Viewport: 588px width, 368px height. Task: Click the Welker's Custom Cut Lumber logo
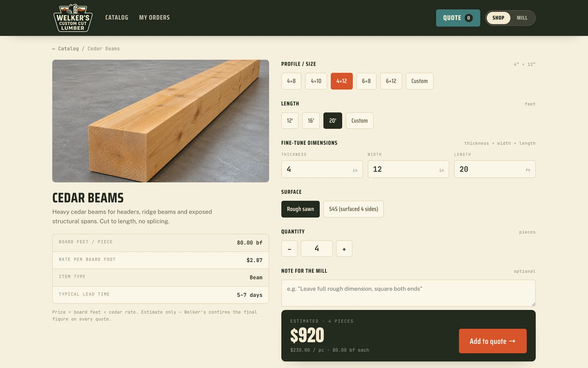pos(73,18)
